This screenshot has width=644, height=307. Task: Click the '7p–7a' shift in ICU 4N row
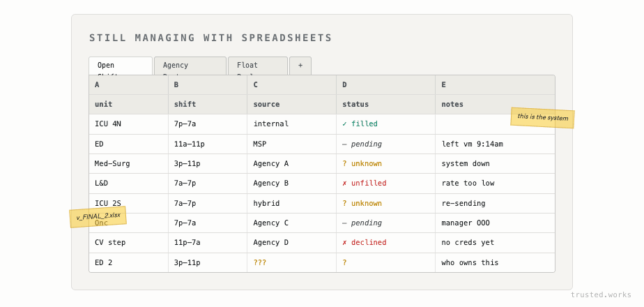pos(208,124)
